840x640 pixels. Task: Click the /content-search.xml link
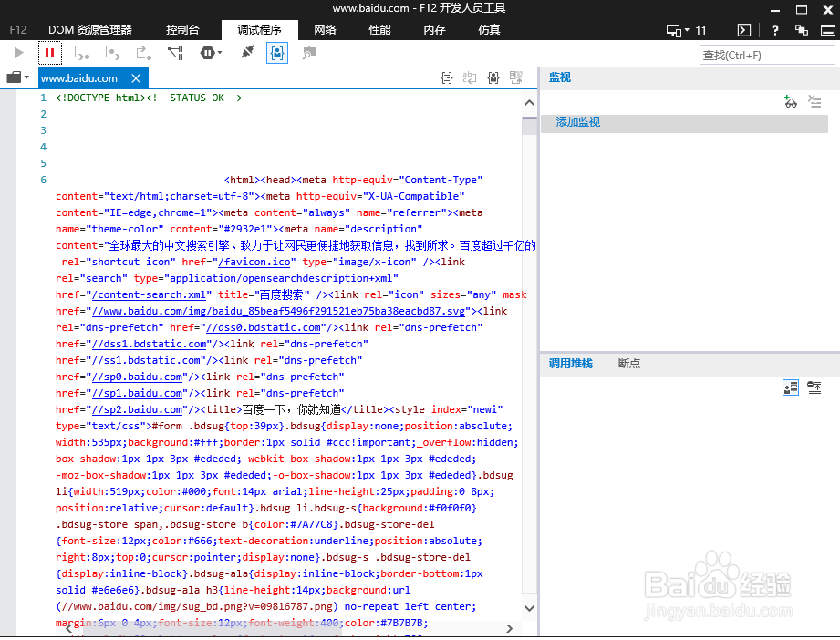tap(149, 294)
